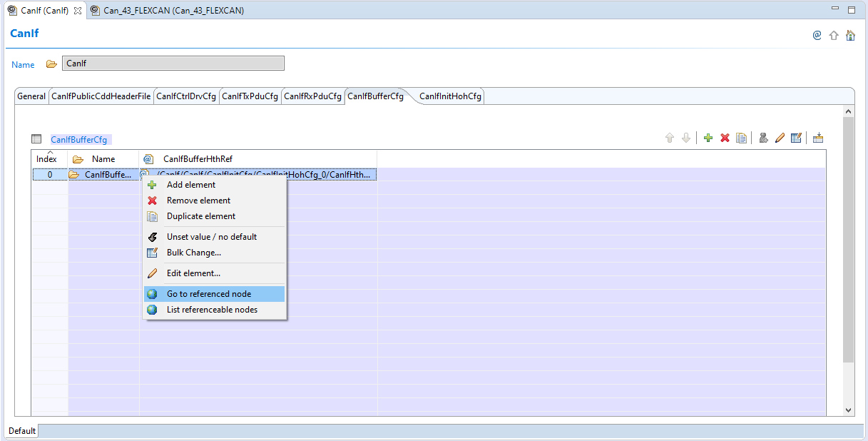Click the green plus Add element toolbar icon
The image size is (868, 441).
tap(708, 137)
